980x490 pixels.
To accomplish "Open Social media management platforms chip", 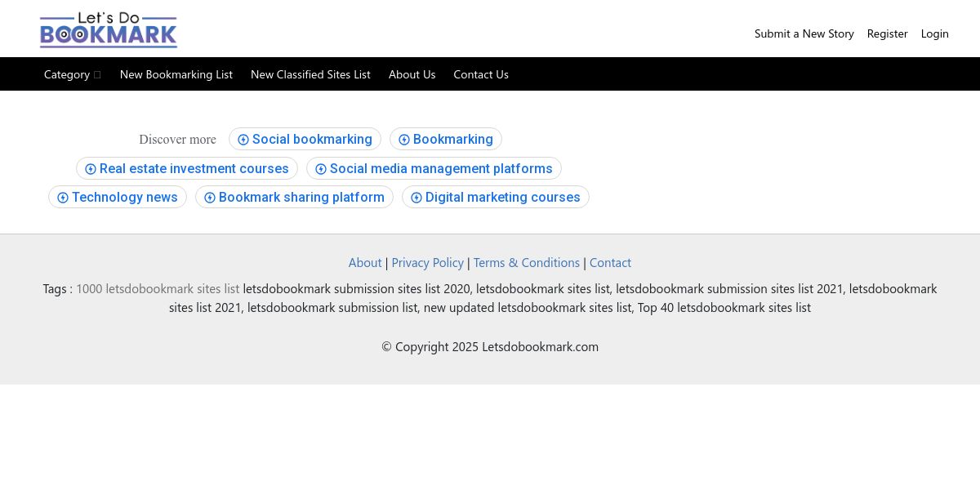I will click(434, 168).
